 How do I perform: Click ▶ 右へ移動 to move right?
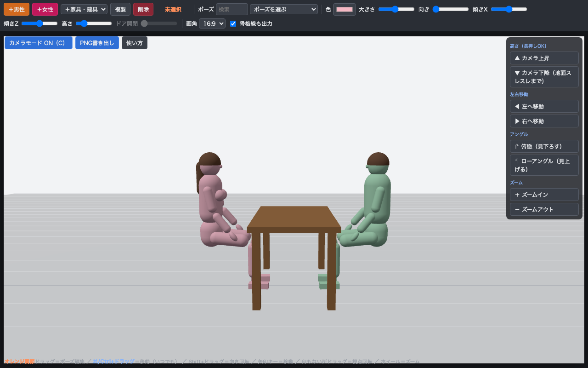[x=544, y=121]
